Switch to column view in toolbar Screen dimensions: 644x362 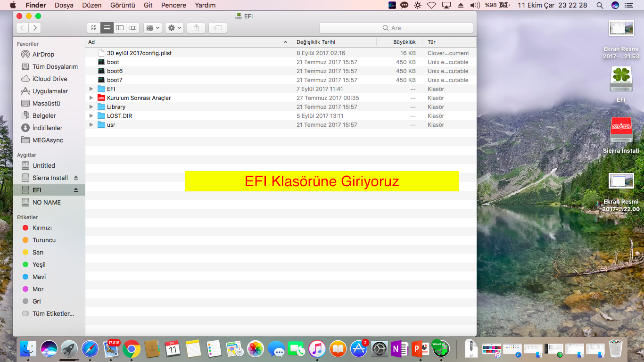pos(120,28)
